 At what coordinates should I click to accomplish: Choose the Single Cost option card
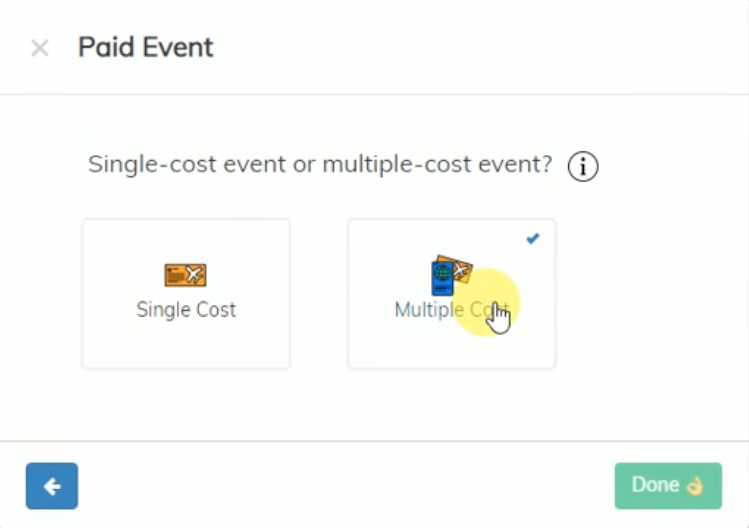point(186,293)
